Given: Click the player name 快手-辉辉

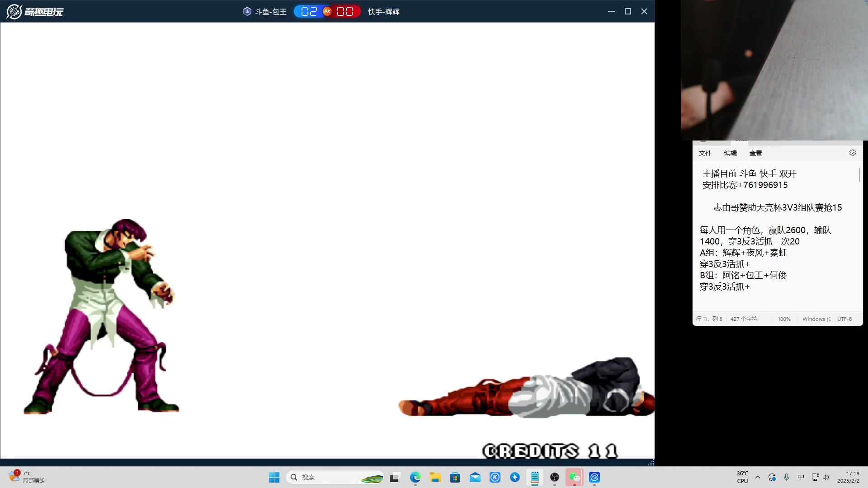Looking at the screenshot, I should [x=384, y=12].
